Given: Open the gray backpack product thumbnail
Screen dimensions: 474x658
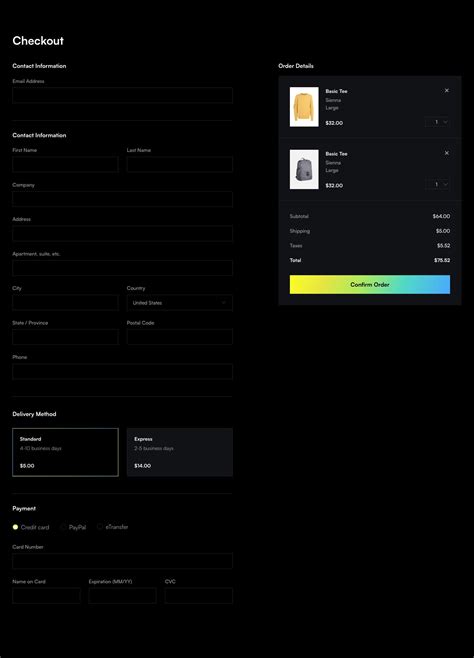Looking at the screenshot, I should (304, 169).
